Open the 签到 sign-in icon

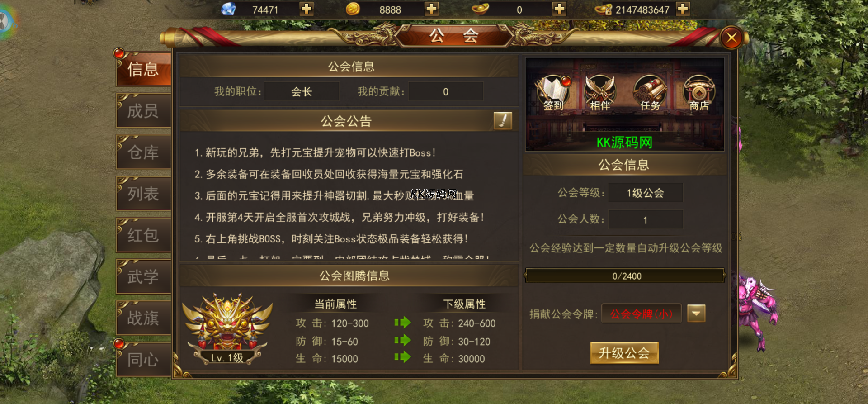click(553, 94)
